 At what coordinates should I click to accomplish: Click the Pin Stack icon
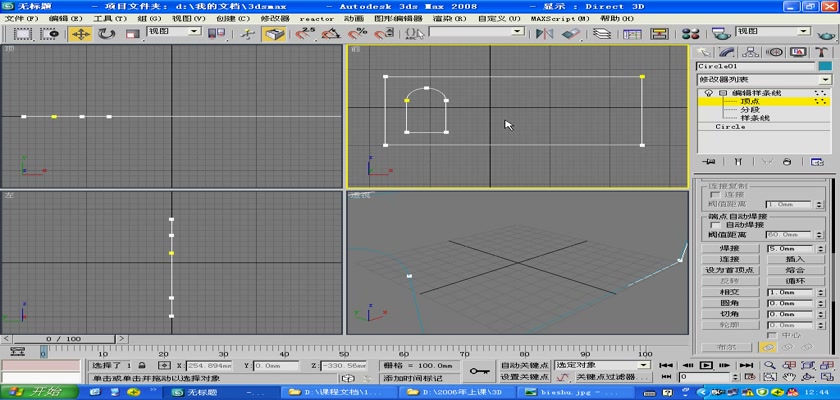pyautogui.click(x=711, y=162)
